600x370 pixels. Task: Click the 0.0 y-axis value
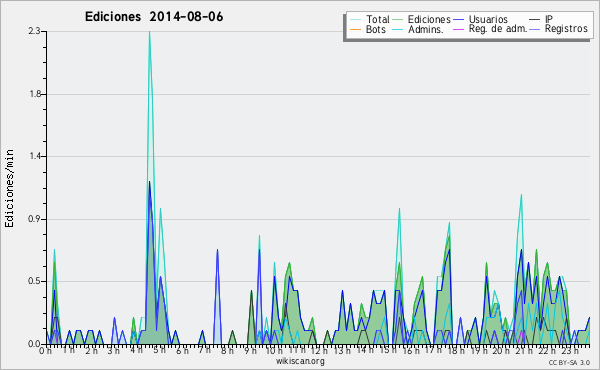tap(34, 344)
